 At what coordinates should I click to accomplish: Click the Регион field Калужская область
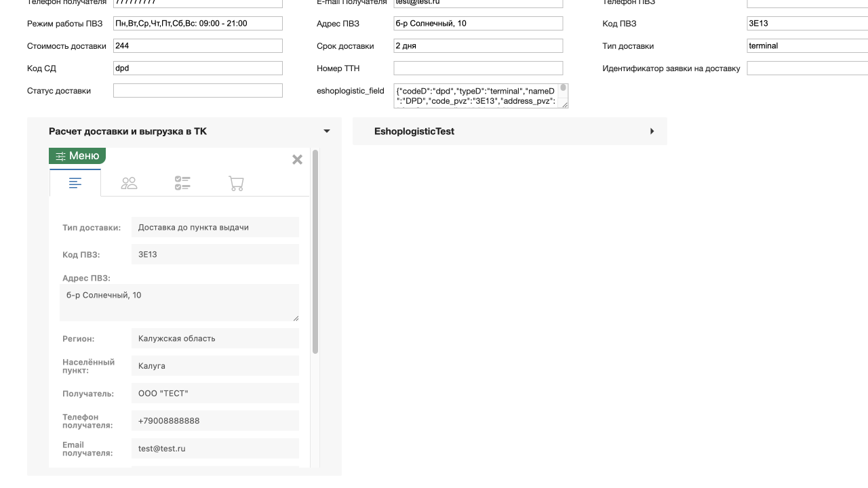214,338
